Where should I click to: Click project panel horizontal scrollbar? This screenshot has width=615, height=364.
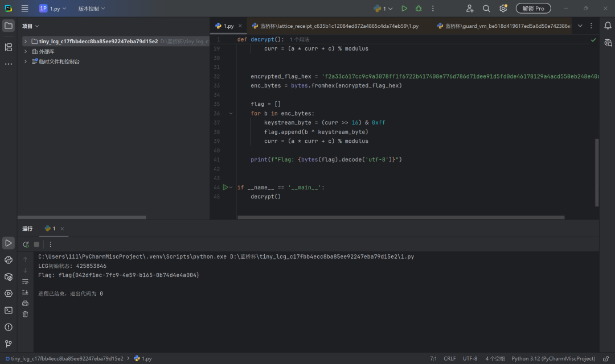pyautogui.click(x=81, y=217)
